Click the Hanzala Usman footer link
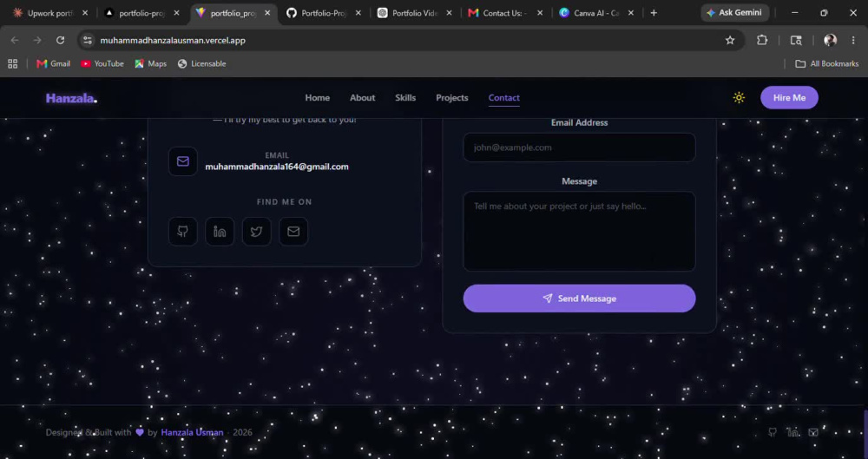The width and height of the screenshot is (868, 459). [x=192, y=432]
